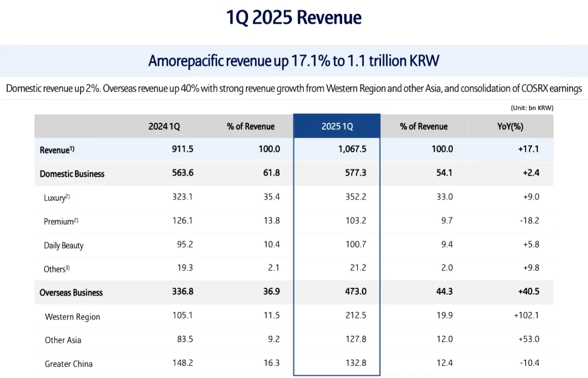
Task: Select the '2024 1Q' column header
Action: pyautogui.click(x=164, y=127)
